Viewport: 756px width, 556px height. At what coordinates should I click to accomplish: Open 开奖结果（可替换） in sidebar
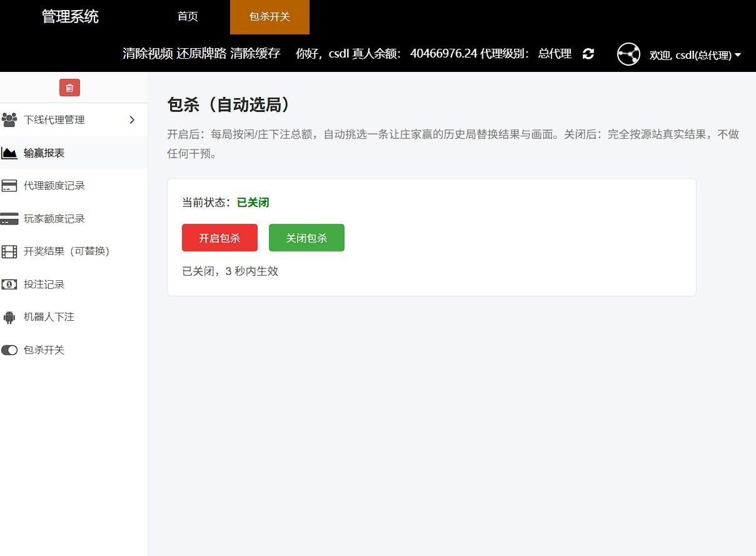[74, 251]
